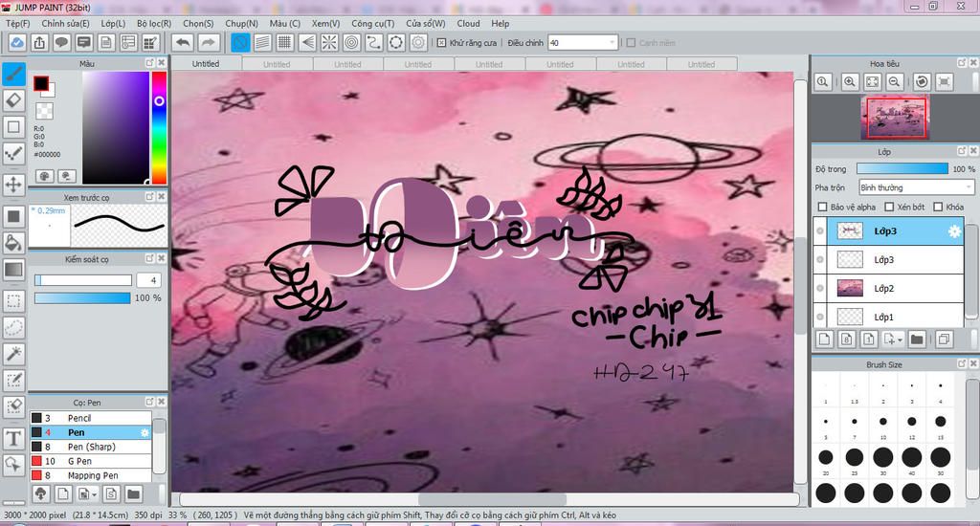This screenshot has height=526, width=980.
Task: Select the Lasso selection tool
Action: pyautogui.click(x=13, y=327)
